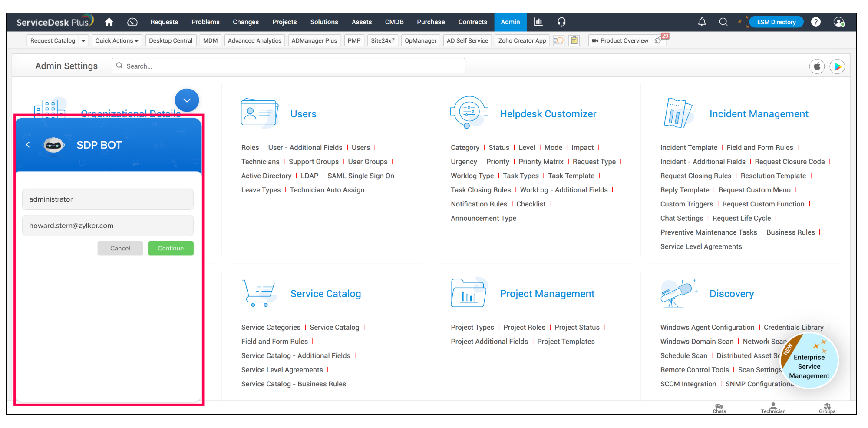
Task: Click the headset support icon
Action: coord(561,22)
